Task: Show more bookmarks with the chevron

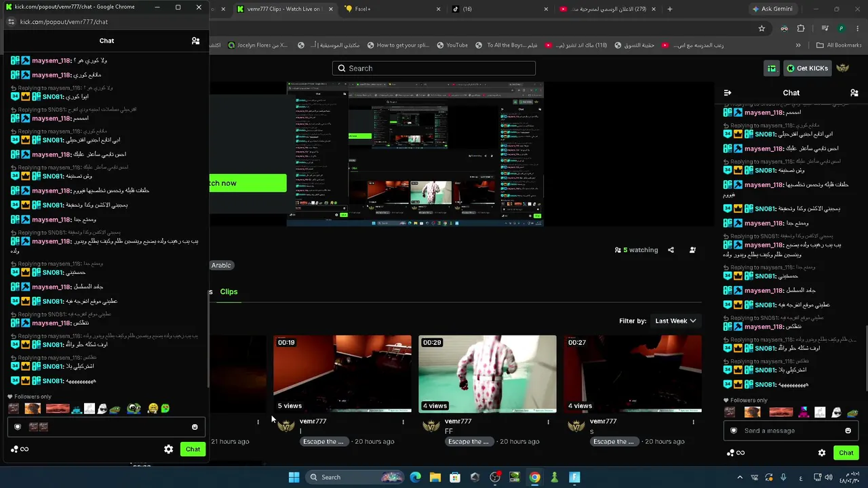Action: (798, 45)
